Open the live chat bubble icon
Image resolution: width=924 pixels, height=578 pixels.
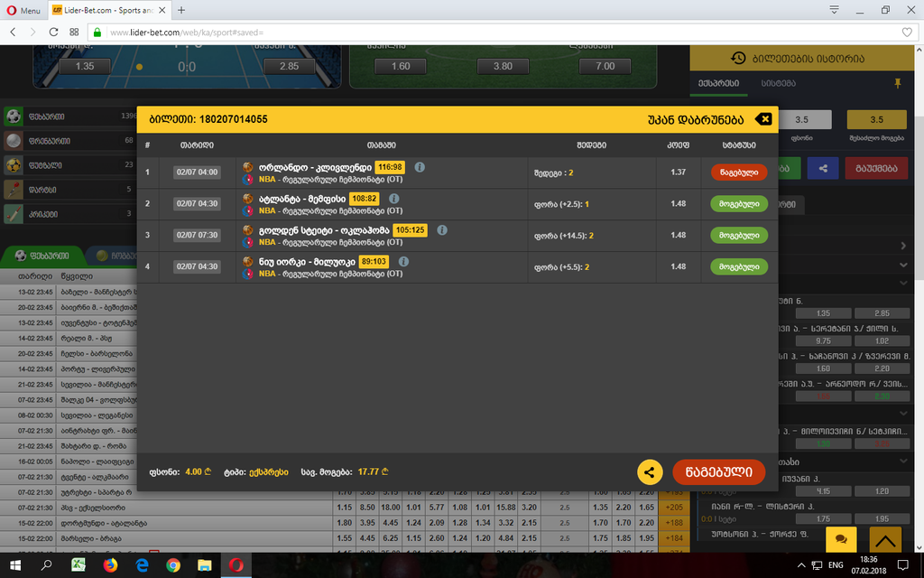click(x=841, y=539)
